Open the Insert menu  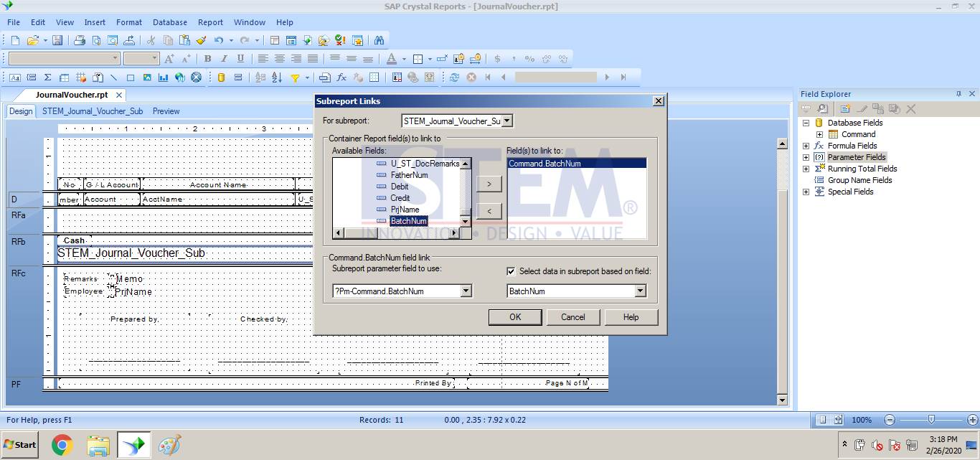[95, 22]
